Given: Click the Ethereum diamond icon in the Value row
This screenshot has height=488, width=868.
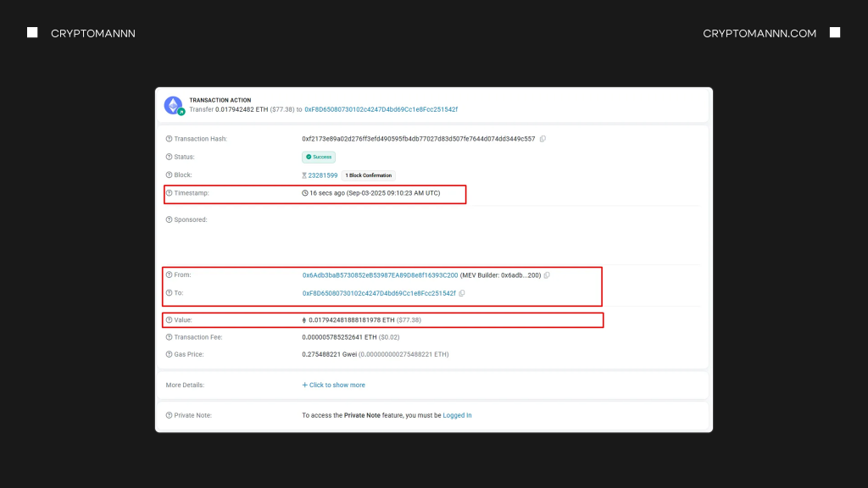Looking at the screenshot, I should 303,319.
